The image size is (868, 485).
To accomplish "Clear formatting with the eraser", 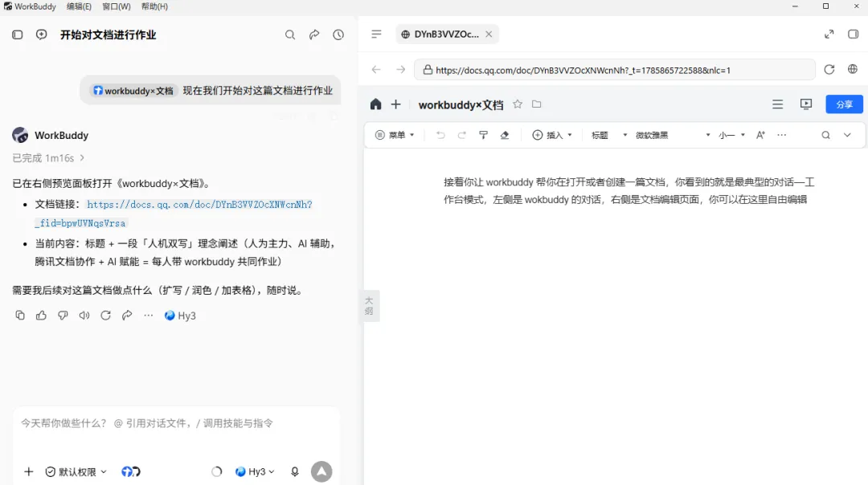I will click(505, 135).
